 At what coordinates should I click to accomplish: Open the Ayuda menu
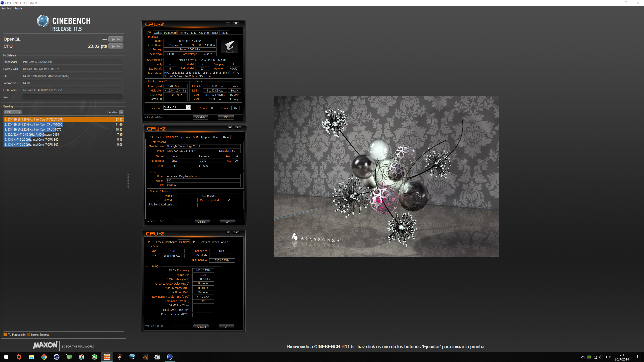point(18,8)
